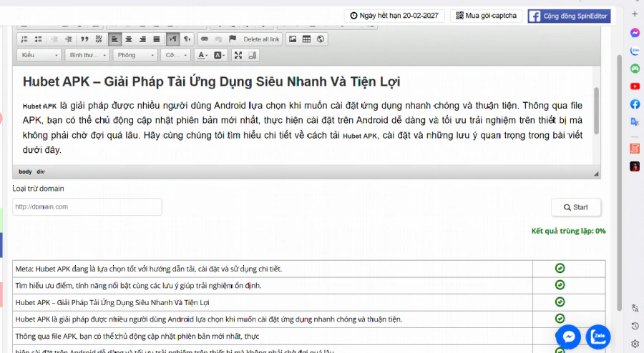Insert bulleted list in editor
This screenshot has width=644, height=353.
[38, 39]
